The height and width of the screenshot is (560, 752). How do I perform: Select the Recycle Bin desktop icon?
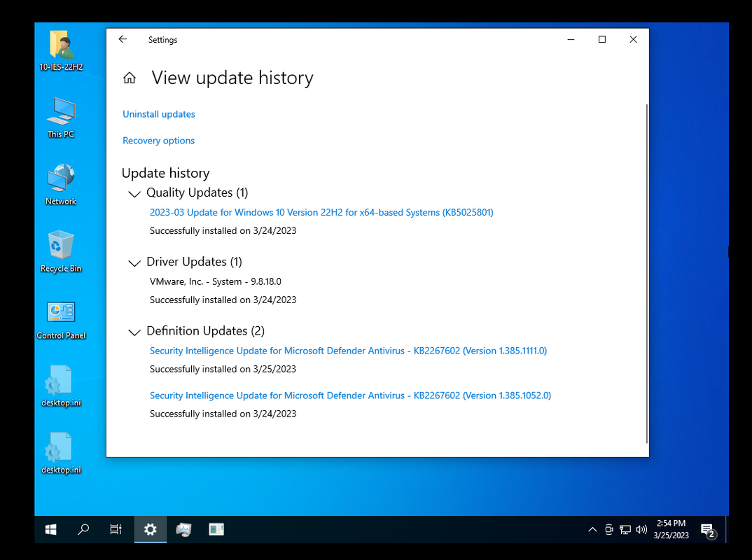(x=61, y=252)
